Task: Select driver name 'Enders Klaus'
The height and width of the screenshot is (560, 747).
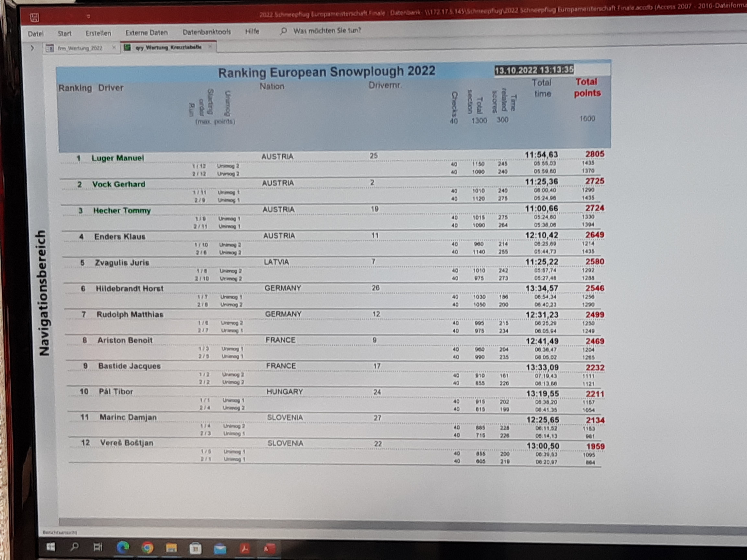Action: [120, 237]
